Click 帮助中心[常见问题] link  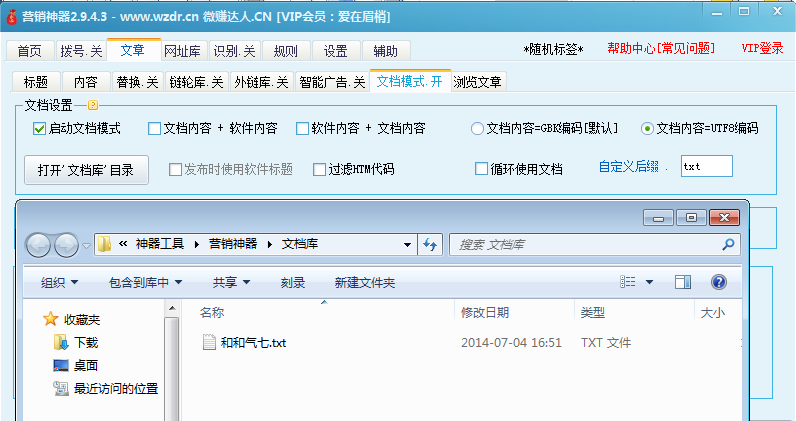click(x=661, y=48)
